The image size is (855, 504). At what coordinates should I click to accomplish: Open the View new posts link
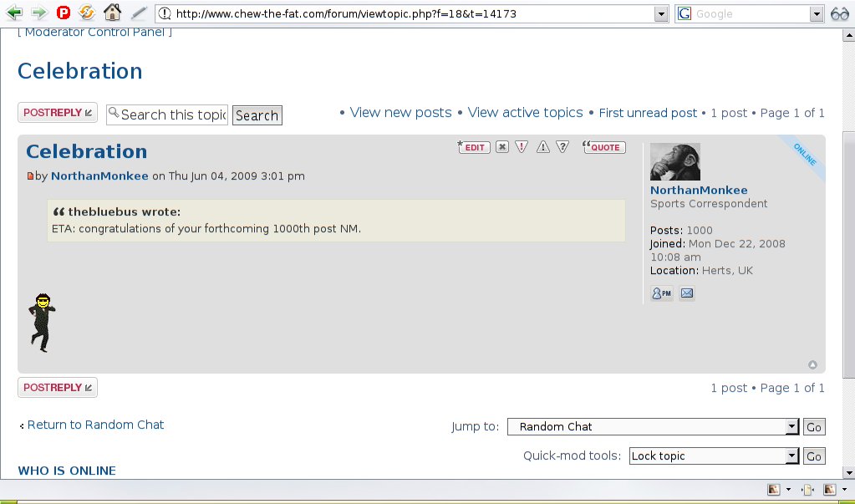400,113
